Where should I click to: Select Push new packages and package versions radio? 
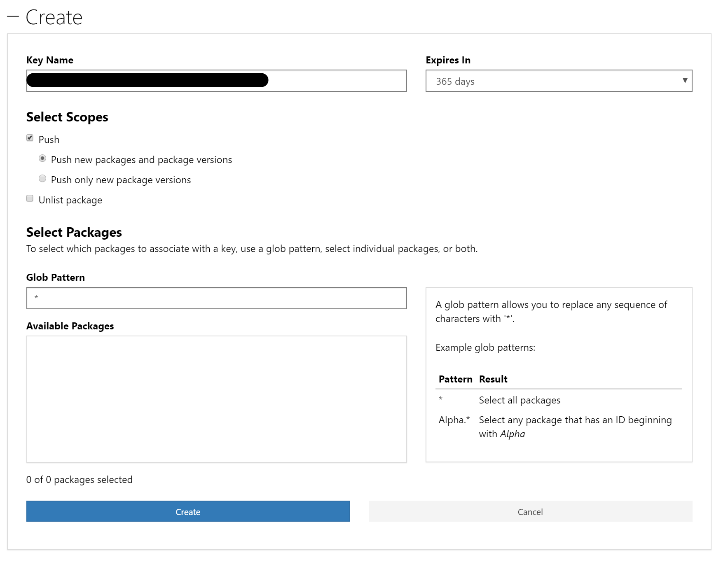tap(42, 159)
